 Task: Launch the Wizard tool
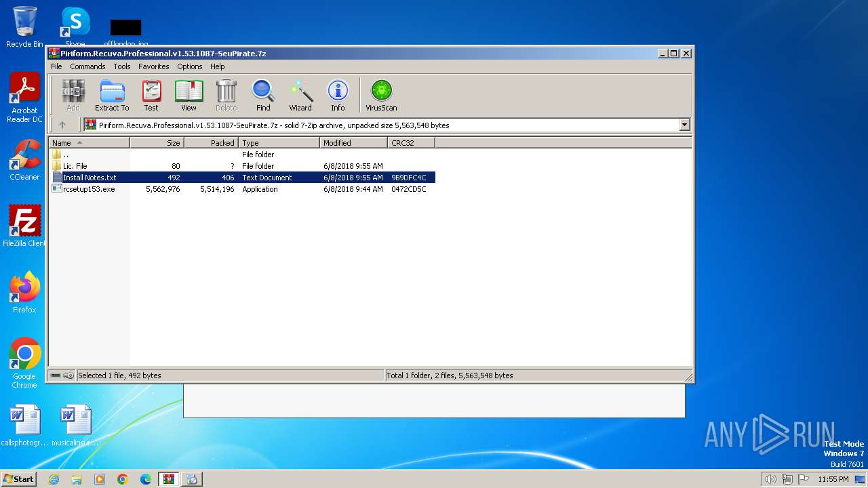300,96
